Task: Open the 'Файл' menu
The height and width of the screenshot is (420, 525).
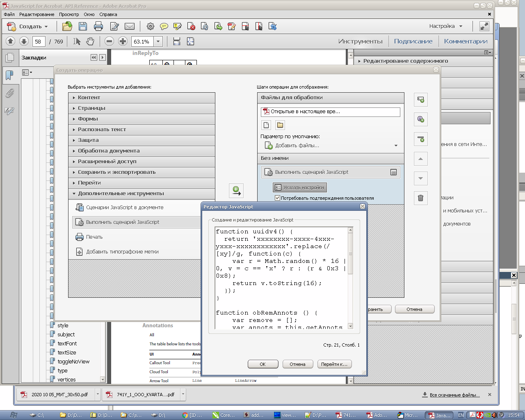Action: coord(9,14)
